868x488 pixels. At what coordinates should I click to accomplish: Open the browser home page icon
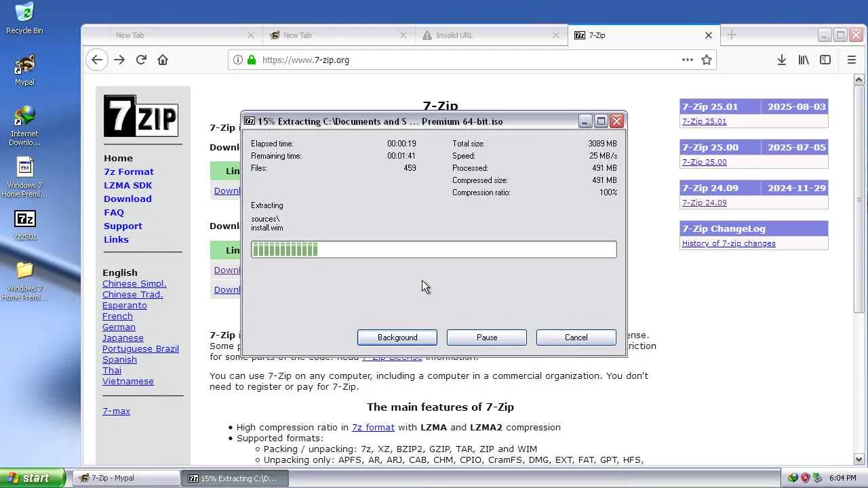pyautogui.click(x=163, y=60)
